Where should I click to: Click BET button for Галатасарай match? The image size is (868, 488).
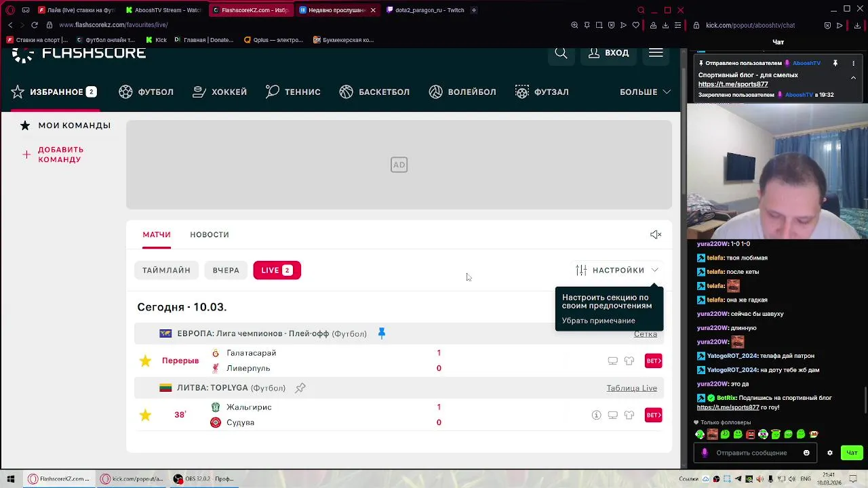[x=654, y=361]
